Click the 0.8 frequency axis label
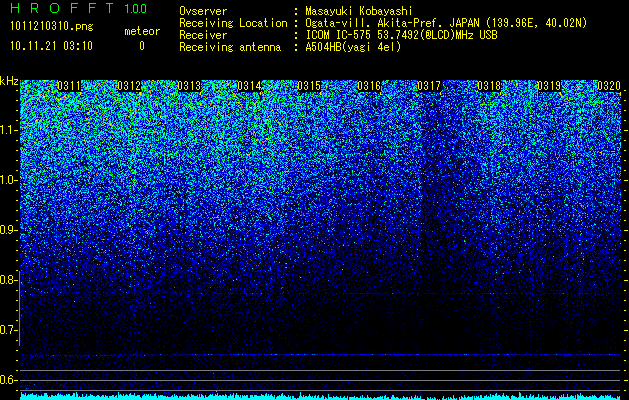 7,280
